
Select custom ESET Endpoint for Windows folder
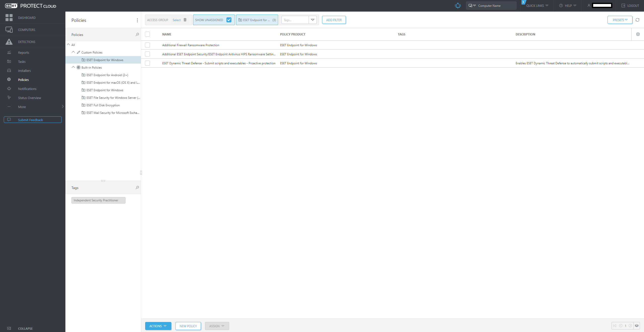103,60
